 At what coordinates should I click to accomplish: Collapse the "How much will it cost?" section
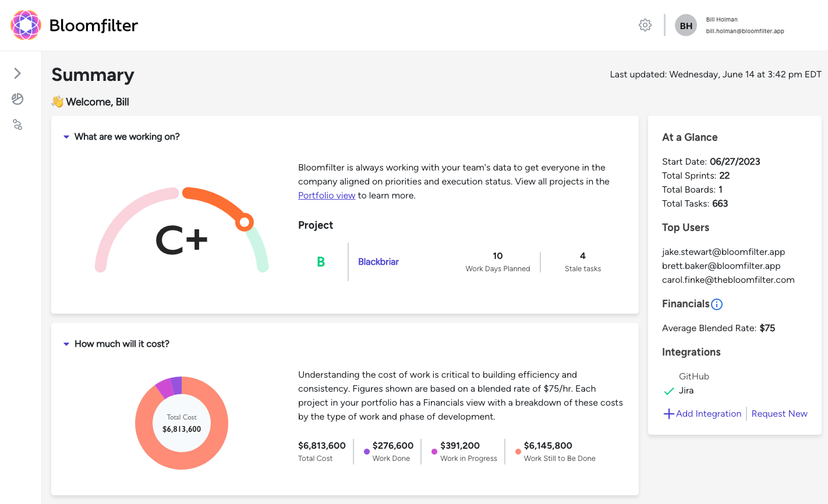pyautogui.click(x=66, y=345)
